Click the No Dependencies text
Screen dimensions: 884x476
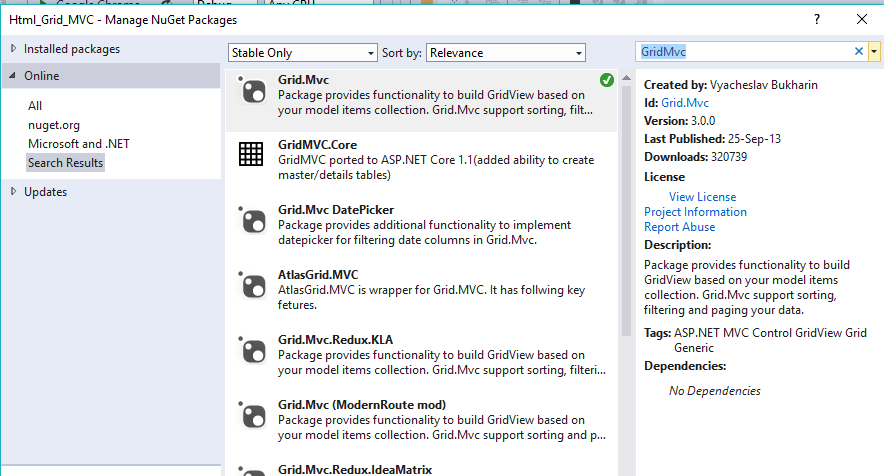click(715, 391)
